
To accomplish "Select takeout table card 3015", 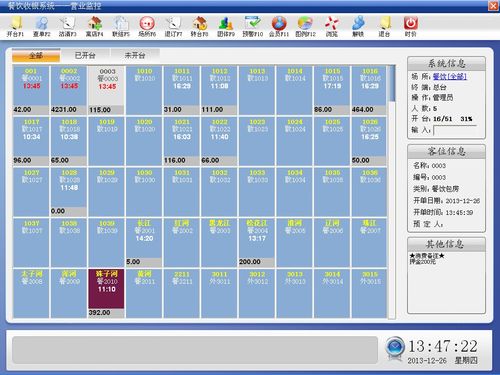I will [x=369, y=293].
